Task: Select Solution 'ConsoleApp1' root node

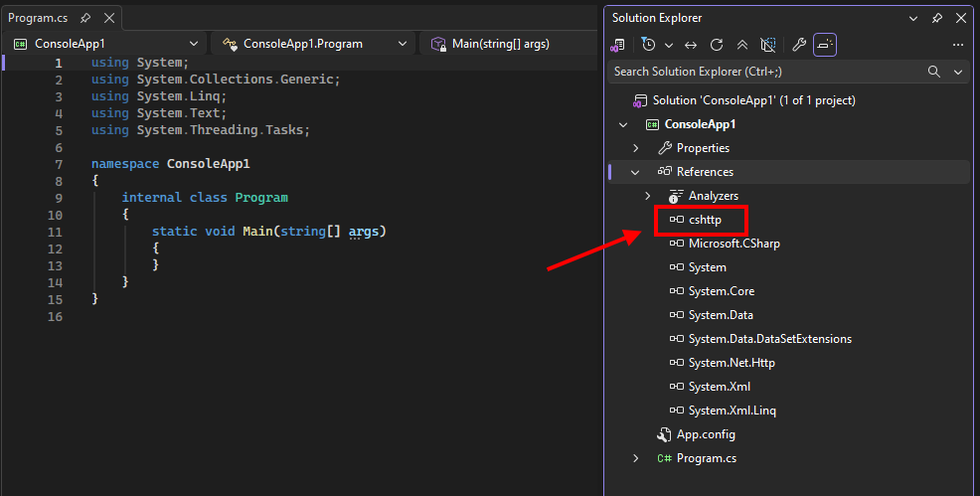Action: click(x=753, y=100)
